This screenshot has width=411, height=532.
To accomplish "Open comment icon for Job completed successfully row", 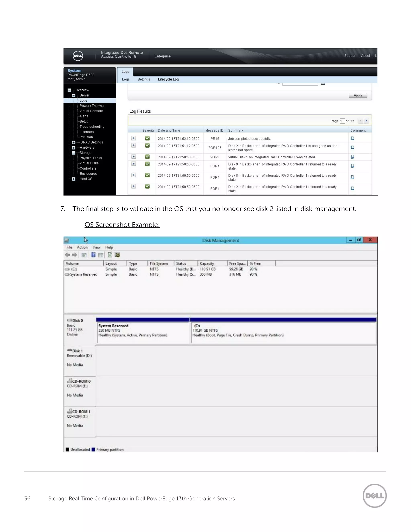I will coord(352,138).
